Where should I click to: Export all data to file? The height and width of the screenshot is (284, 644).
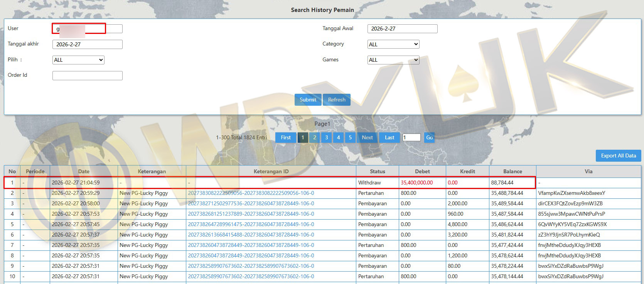618,156
